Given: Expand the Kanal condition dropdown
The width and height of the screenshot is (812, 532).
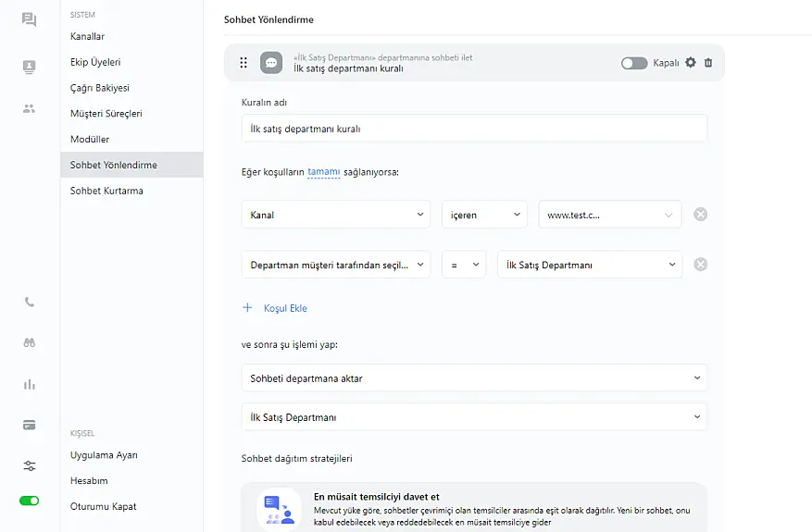Looking at the screenshot, I should [335, 215].
